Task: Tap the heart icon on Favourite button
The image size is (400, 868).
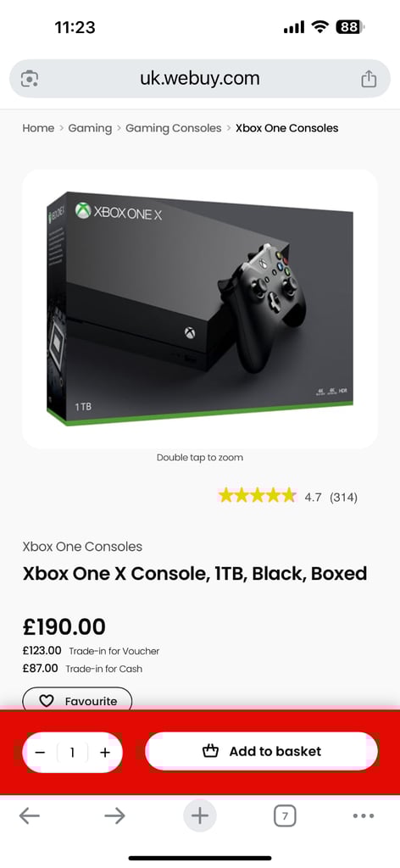Action: 47,701
